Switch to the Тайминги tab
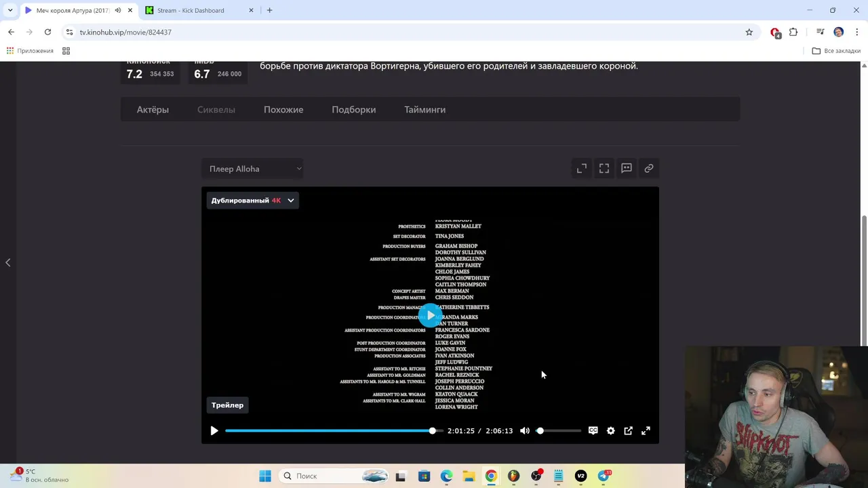 425,109
